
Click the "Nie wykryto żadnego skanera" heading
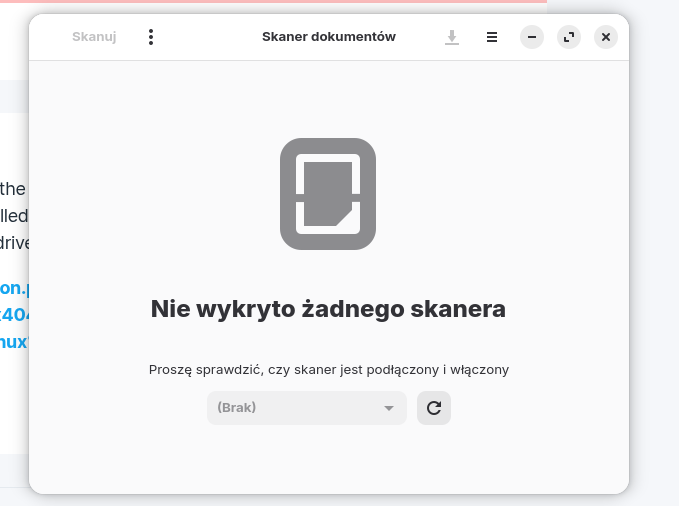coord(328,309)
